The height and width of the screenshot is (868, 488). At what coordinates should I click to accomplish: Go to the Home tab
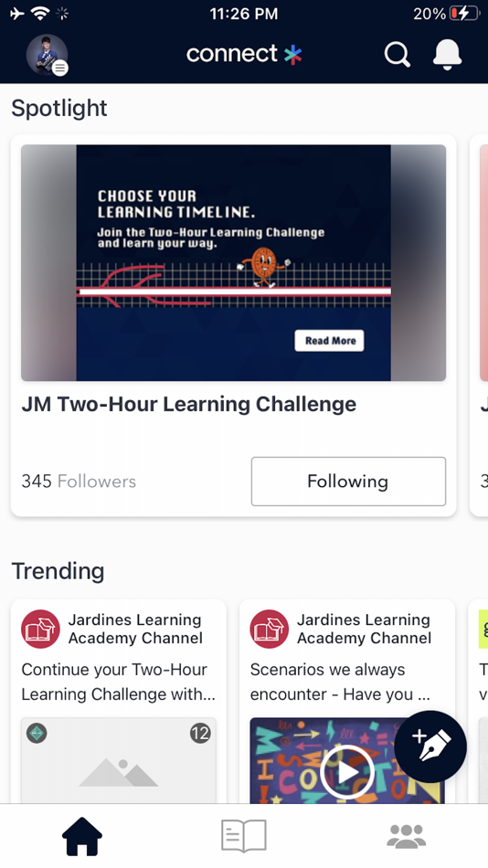coord(82,836)
